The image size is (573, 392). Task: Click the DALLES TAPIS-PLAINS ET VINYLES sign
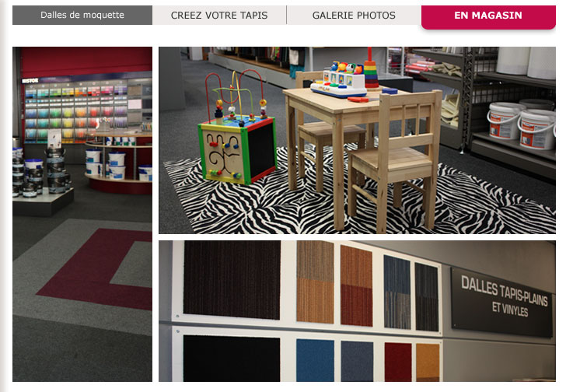coord(503,302)
